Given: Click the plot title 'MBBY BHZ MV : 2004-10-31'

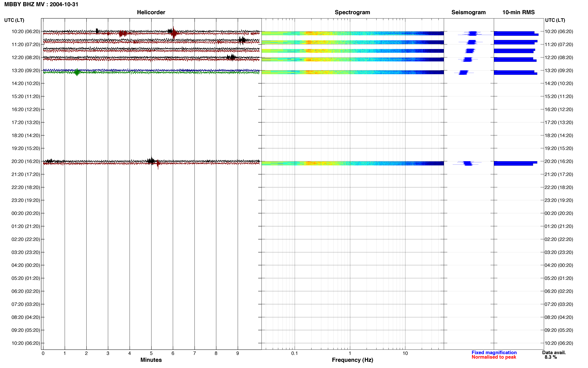Looking at the screenshot, I should click(41, 4).
